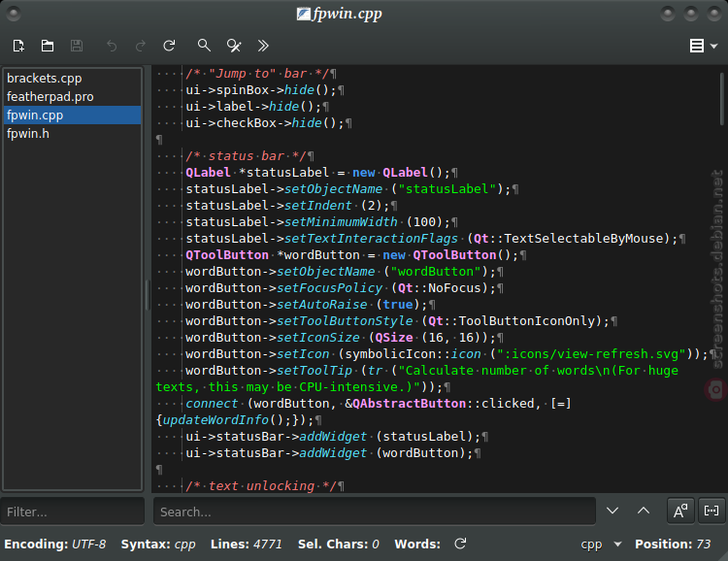Screen dimensions: 728x561
Task: Focus the Filter input field
Action: click(x=73, y=511)
